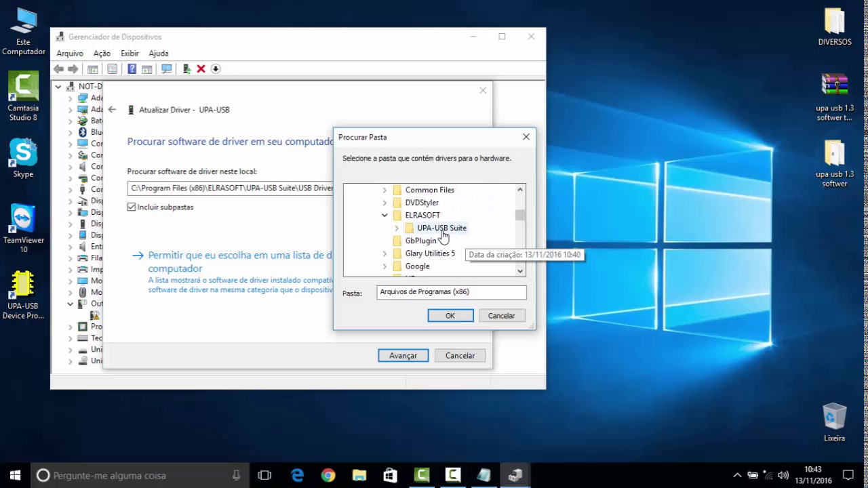Open the upa usb 1.3 RAR archive
This screenshot has height=488, width=868.
(835, 97)
